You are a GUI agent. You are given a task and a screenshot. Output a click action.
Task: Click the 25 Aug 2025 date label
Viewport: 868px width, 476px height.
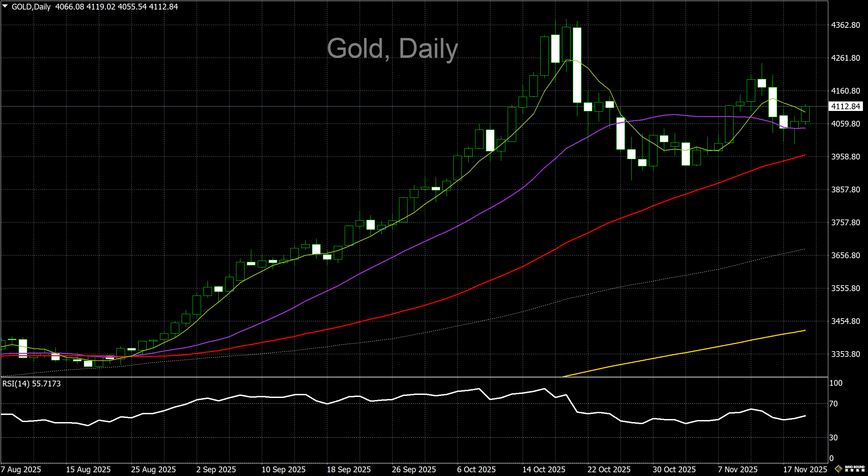153,470
